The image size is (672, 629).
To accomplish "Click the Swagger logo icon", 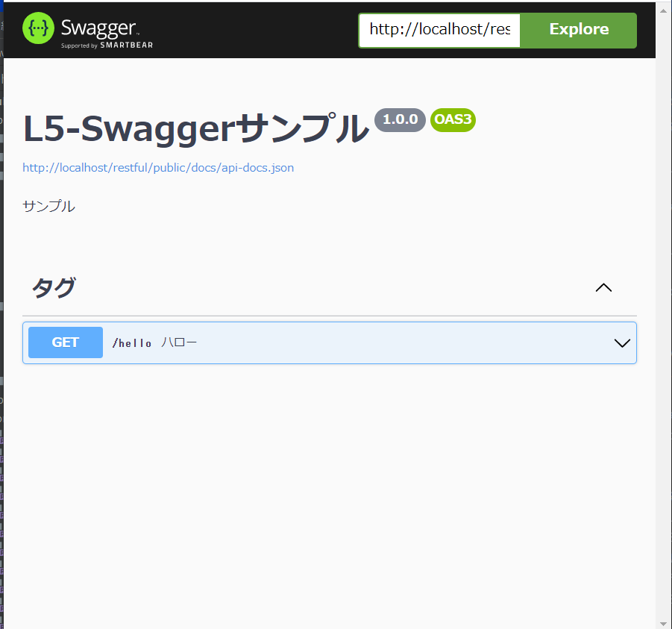I will tap(38, 28).
